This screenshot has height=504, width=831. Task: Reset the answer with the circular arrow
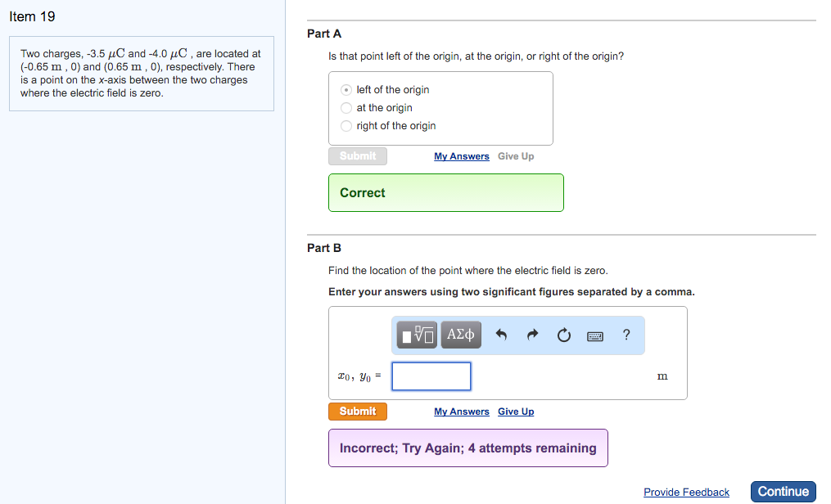tap(563, 335)
